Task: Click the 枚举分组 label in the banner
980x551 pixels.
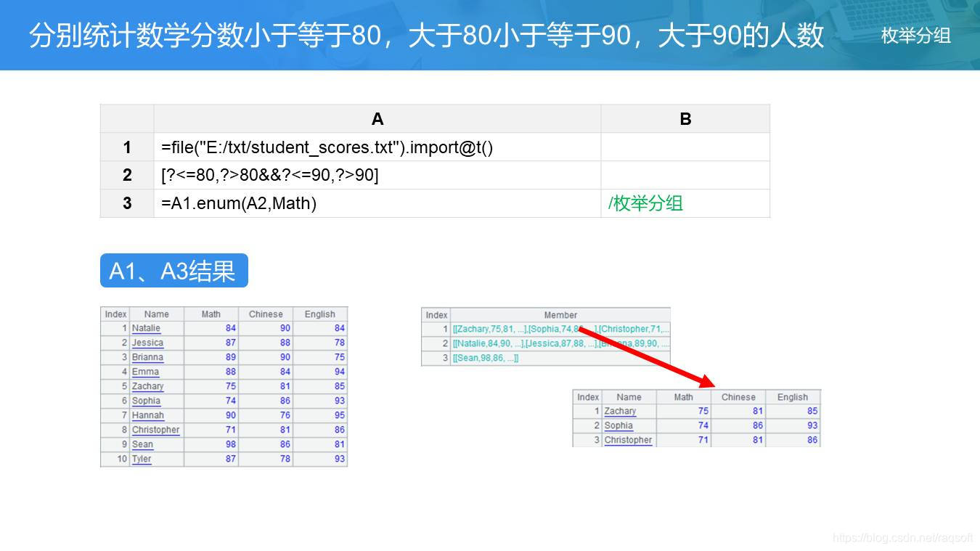Action: pos(916,35)
